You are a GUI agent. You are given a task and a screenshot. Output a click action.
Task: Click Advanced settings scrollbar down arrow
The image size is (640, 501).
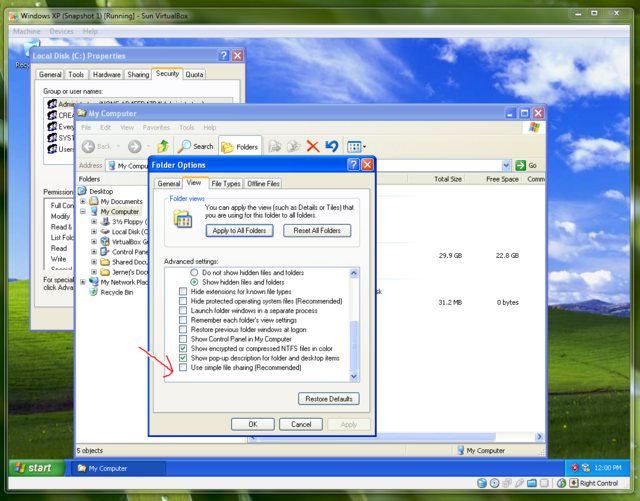[x=354, y=376]
